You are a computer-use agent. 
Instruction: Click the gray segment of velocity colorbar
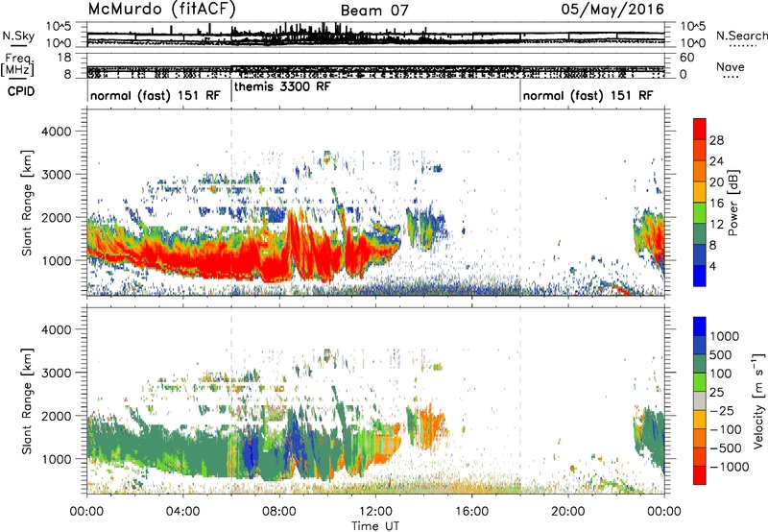click(x=700, y=400)
